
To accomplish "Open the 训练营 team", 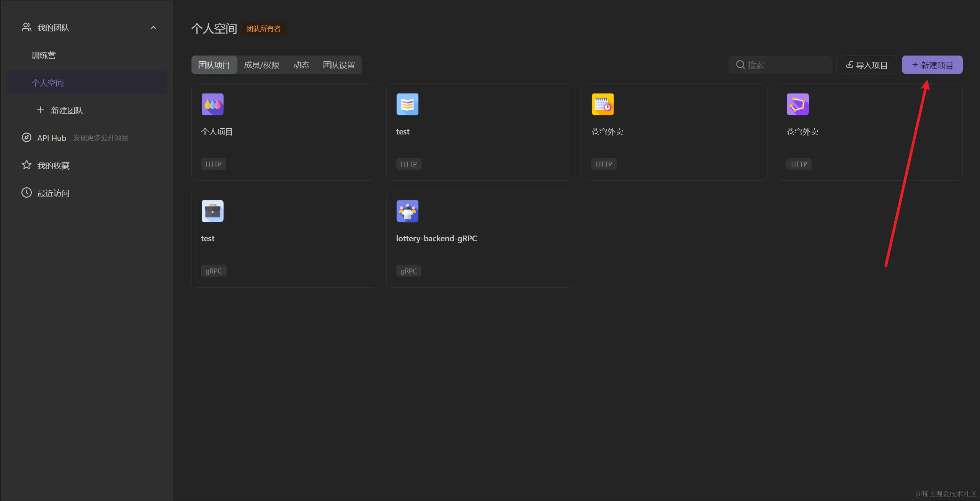I will (x=44, y=56).
